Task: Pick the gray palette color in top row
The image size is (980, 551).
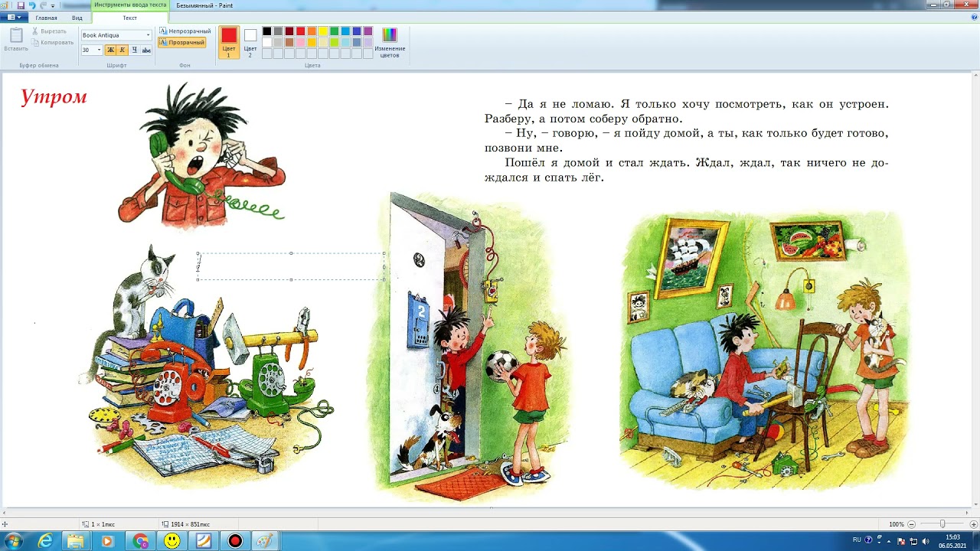Action: pyautogui.click(x=278, y=31)
